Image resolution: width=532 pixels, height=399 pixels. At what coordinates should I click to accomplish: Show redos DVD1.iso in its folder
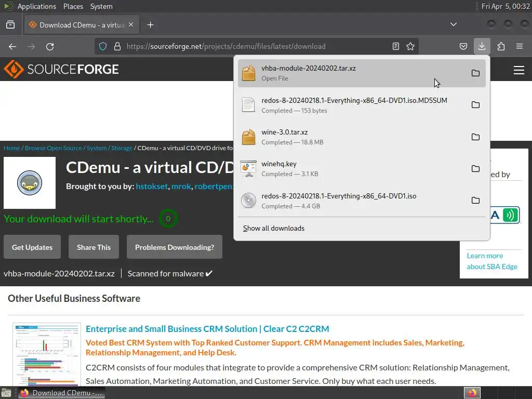[x=476, y=200]
